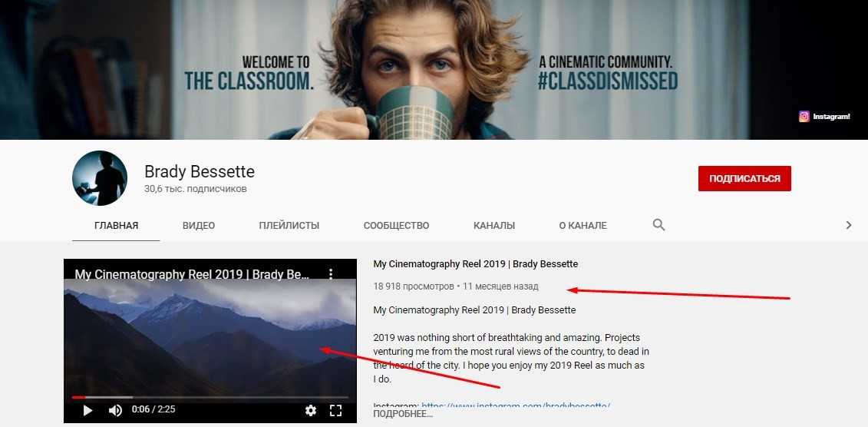Screen dimensions: 868x427
Task: Open the Instagram banner link
Action: click(824, 117)
